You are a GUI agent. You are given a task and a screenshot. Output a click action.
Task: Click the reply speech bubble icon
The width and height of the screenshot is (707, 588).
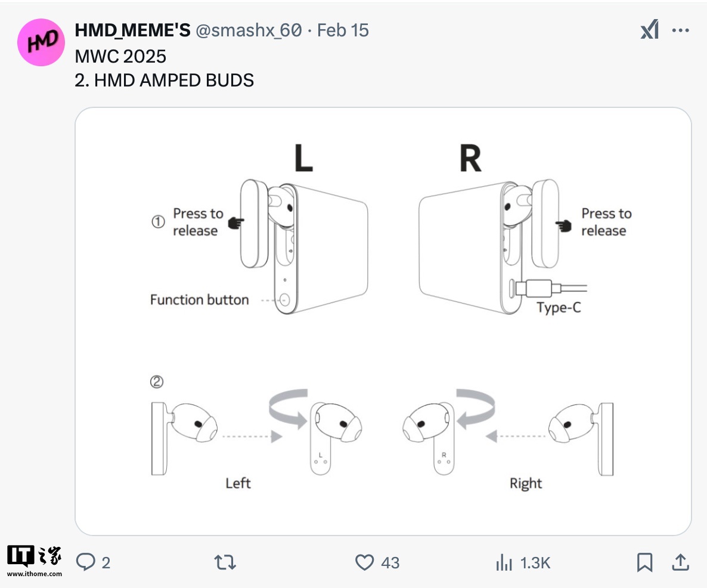[x=86, y=562]
